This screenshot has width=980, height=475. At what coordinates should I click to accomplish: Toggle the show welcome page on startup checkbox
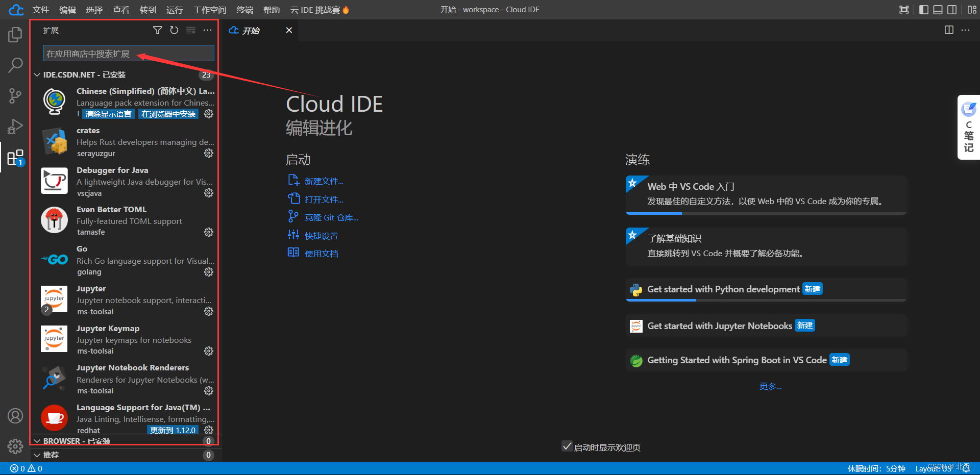tap(567, 446)
